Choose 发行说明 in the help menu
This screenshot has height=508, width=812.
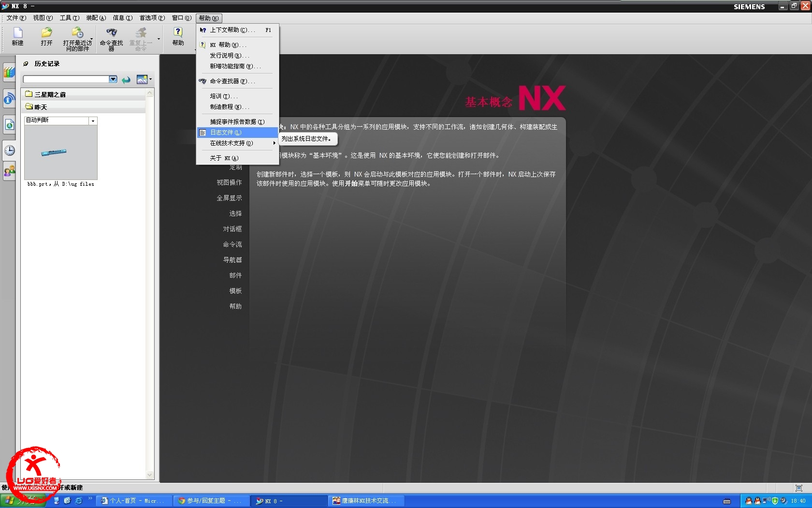tap(237, 56)
